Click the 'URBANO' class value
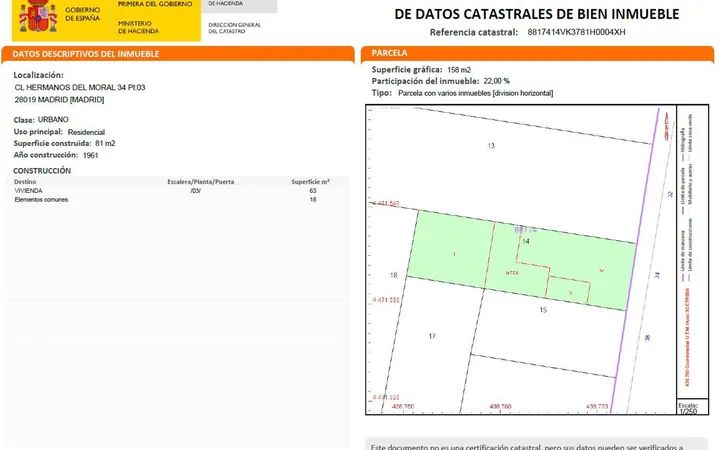The image size is (720, 450). 53,119
